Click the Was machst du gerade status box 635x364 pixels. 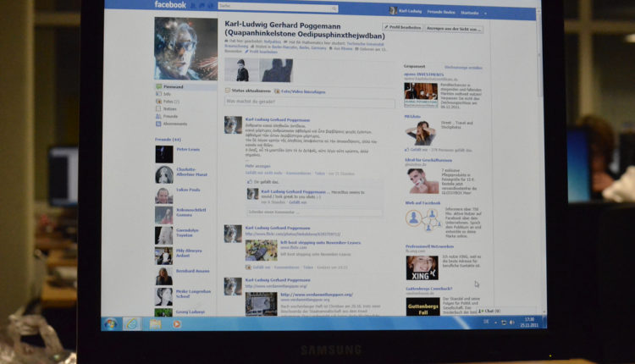click(x=310, y=102)
